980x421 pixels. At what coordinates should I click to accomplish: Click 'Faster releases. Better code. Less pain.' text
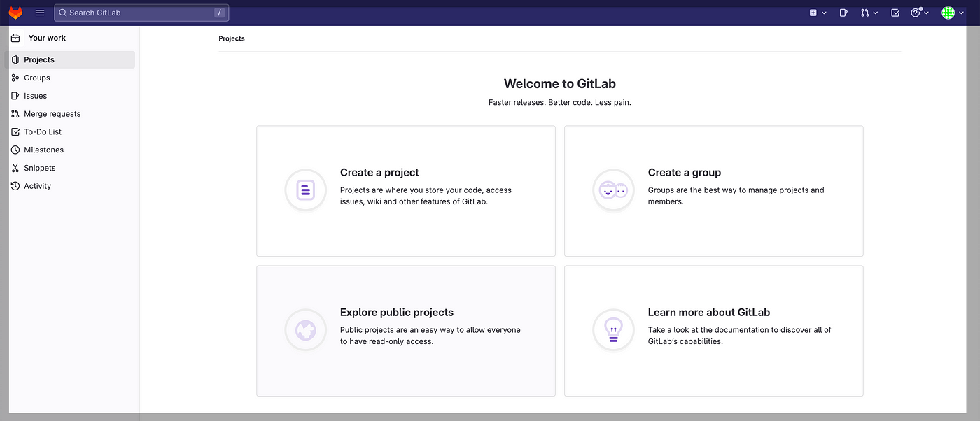pos(560,103)
